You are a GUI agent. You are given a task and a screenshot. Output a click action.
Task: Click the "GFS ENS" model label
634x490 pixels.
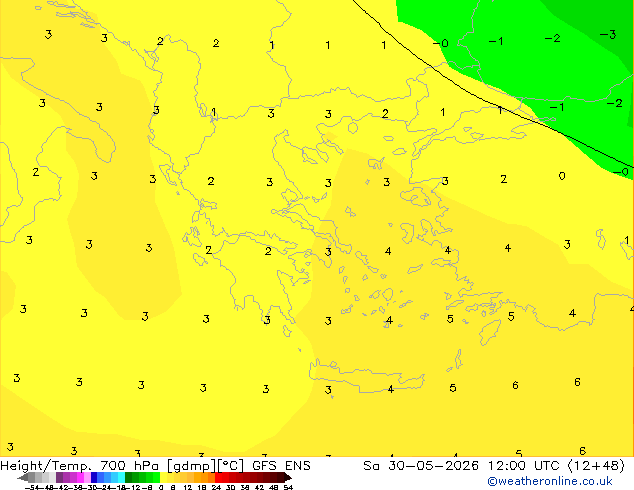tap(281, 466)
